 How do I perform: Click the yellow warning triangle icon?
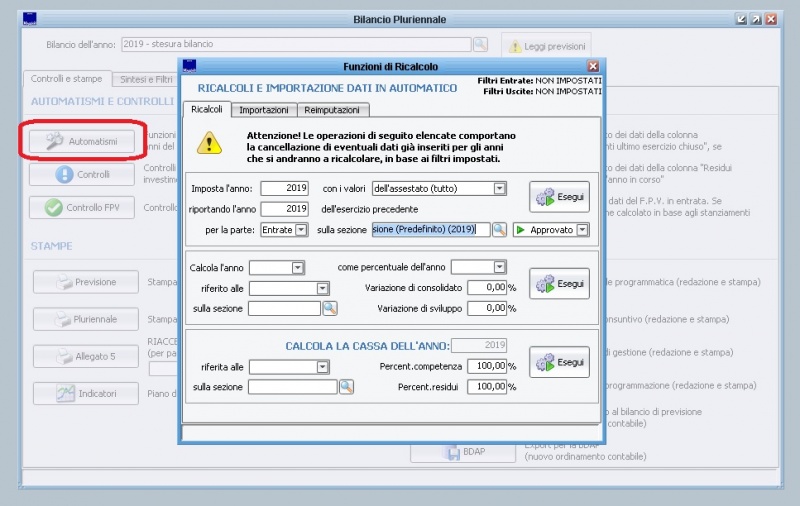(210, 143)
